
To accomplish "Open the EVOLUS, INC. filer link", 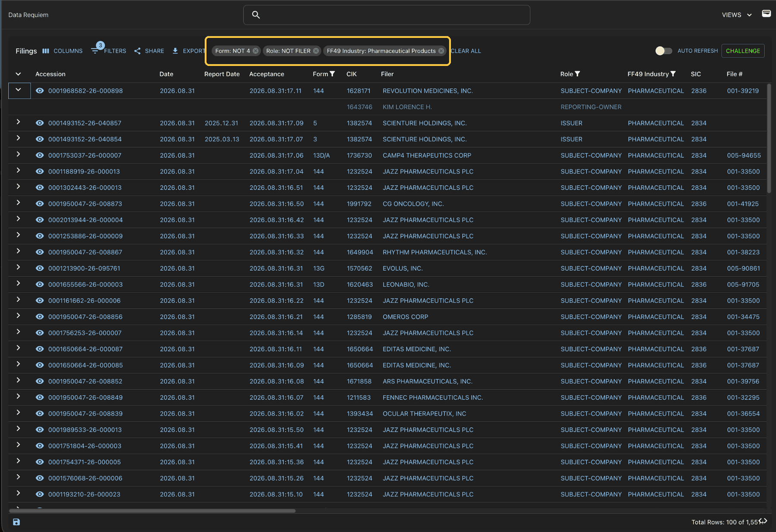I will point(403,269).
